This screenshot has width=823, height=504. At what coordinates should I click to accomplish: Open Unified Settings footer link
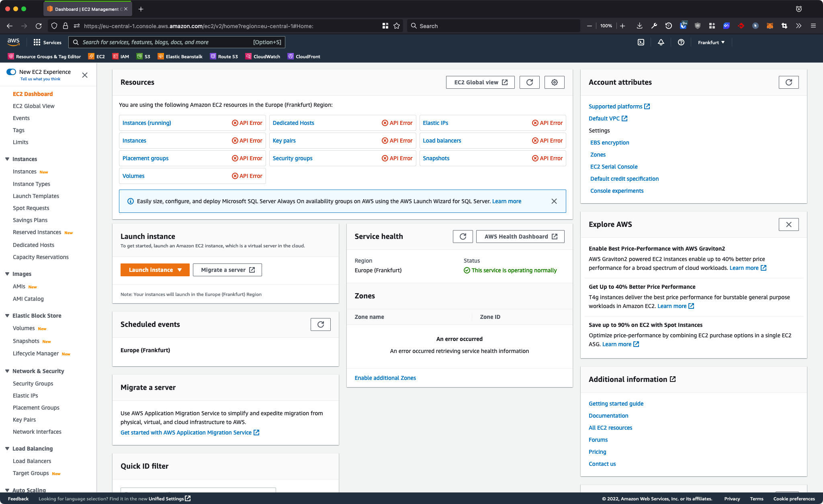pos(170,499)
